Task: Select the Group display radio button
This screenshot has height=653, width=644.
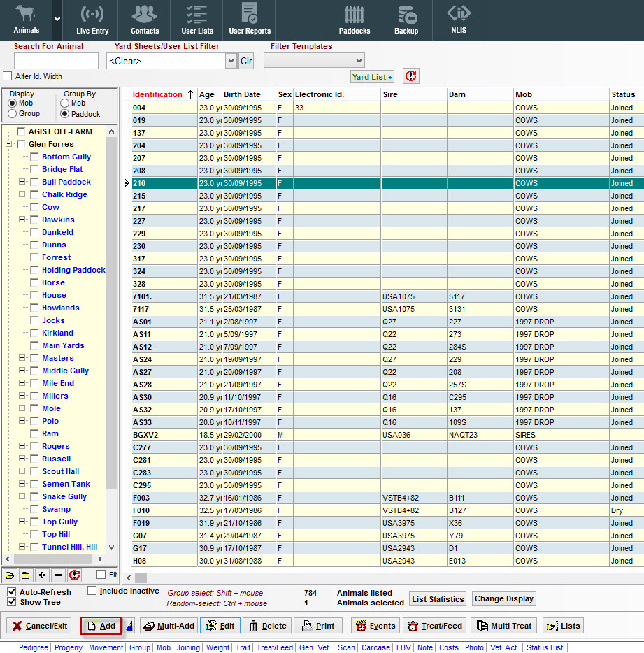Action: click(x=13, y=114)
